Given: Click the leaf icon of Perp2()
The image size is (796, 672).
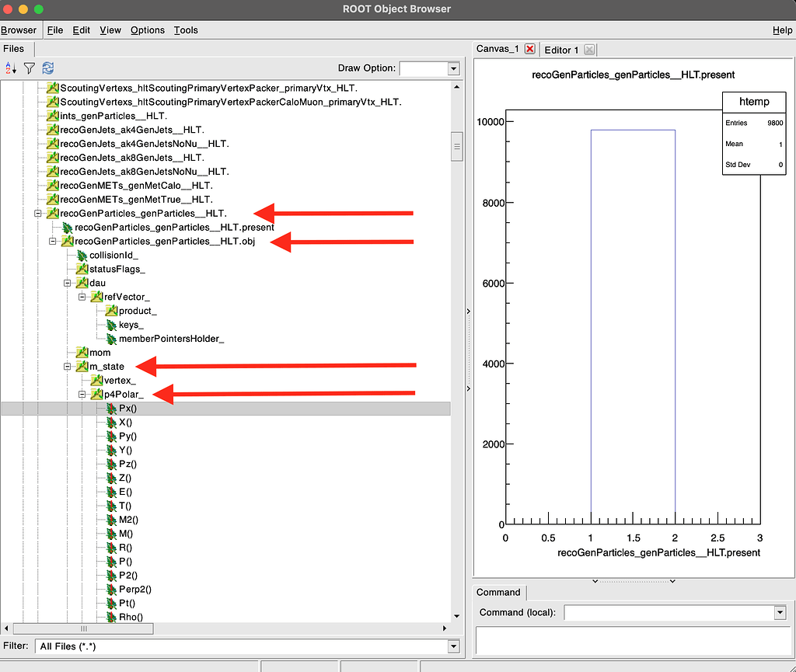Looking at the screenshot, I should pos(111,590).
